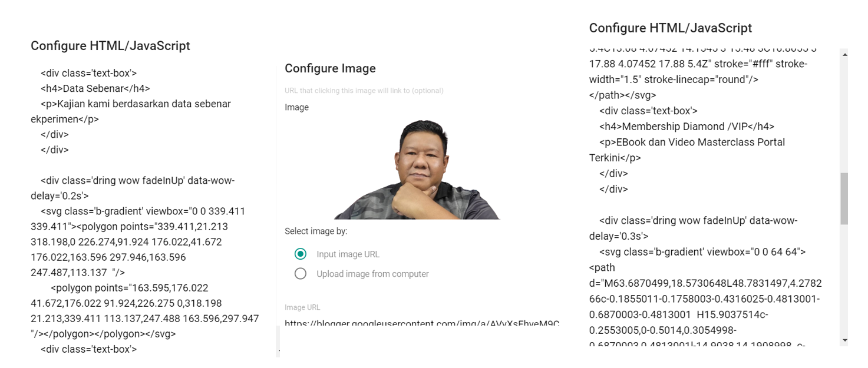Click the right 'Configure HTML/JavaScript' heading
Screen dimensions: 868x368
click(671, 28)
